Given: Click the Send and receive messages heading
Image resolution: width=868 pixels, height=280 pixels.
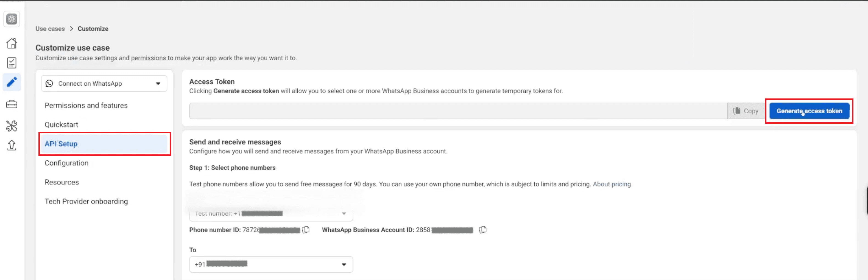Looking at the screenshot, I should (x=235, y=142).
